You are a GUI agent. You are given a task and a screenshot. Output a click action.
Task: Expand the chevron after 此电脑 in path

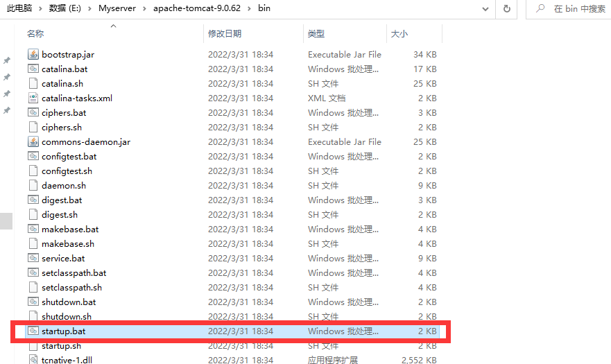point(40,8)
